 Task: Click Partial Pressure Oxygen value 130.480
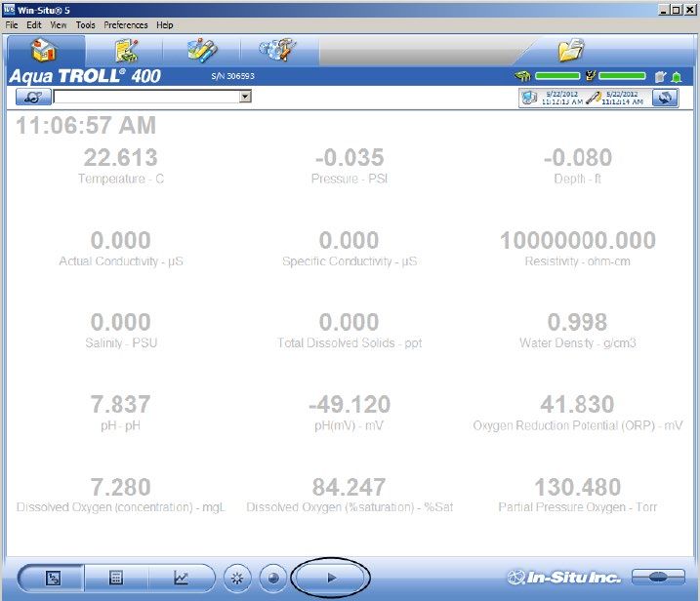(578, 487)
